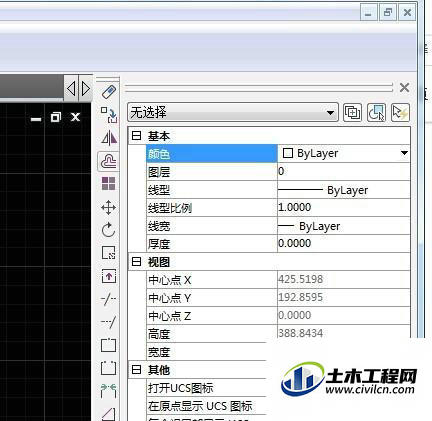Click the Select Objects button
Viewport: 432px width, 421px height.
[376, 112]
